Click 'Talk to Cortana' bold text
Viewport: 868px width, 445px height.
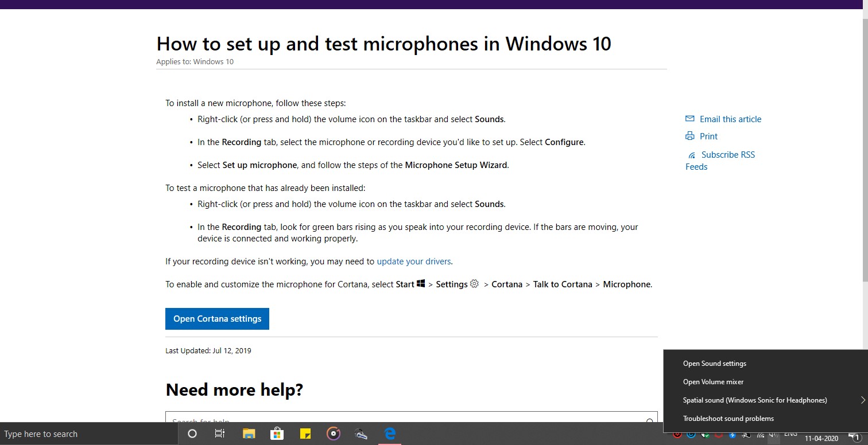click(563, 284)
